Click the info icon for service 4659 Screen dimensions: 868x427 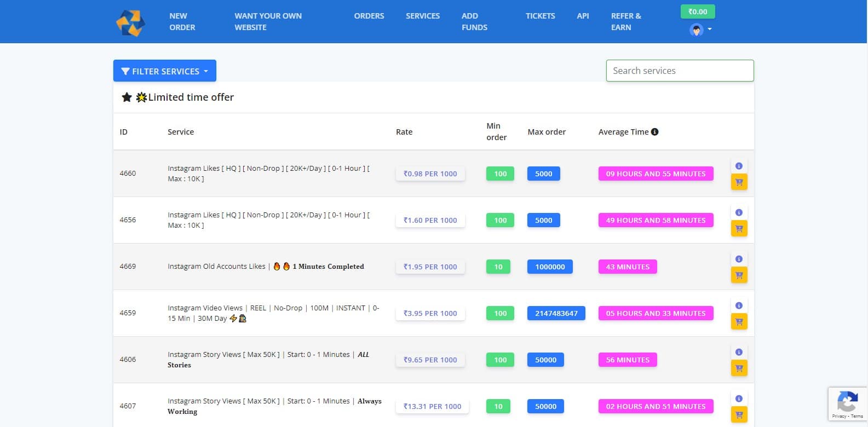click(739, 305)
